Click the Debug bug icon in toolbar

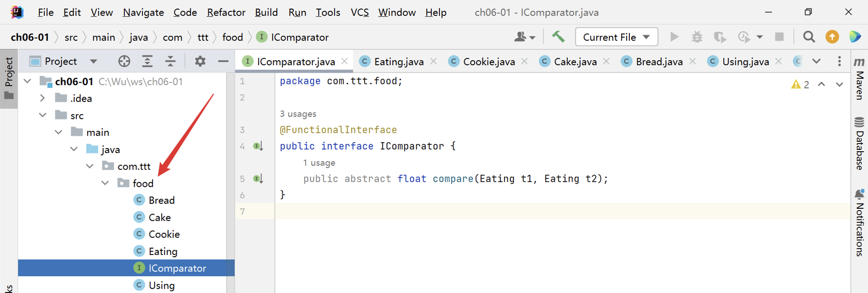point(697,37)
